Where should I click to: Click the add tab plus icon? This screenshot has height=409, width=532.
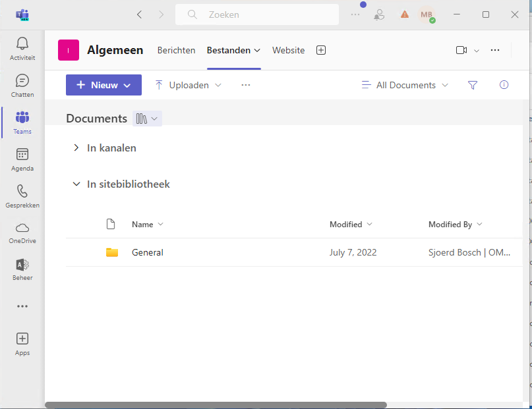point(321,50)
